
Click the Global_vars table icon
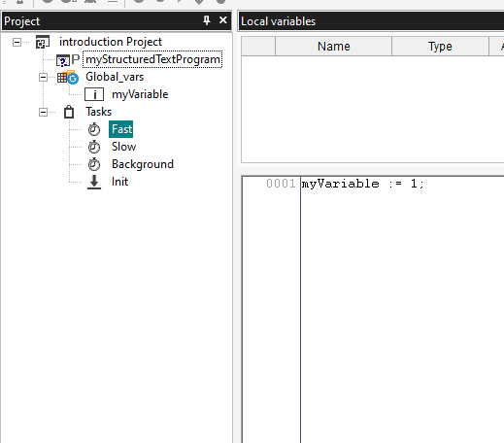68,77
